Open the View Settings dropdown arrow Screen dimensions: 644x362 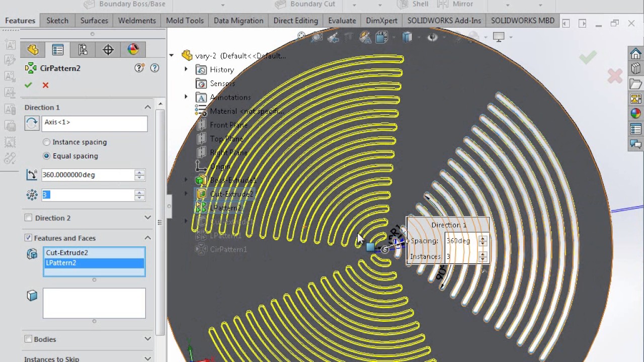pyautogui.click(x=511, y=37)
